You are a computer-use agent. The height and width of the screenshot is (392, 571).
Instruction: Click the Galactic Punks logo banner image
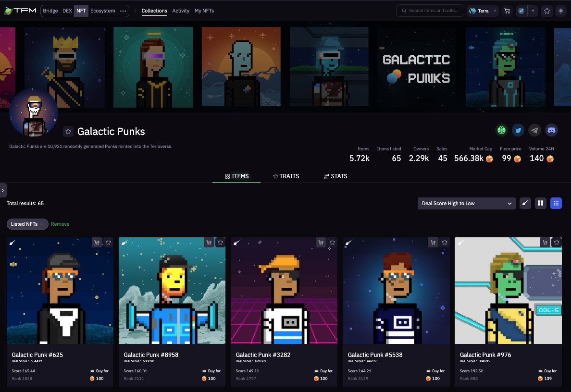click(417, 67)
